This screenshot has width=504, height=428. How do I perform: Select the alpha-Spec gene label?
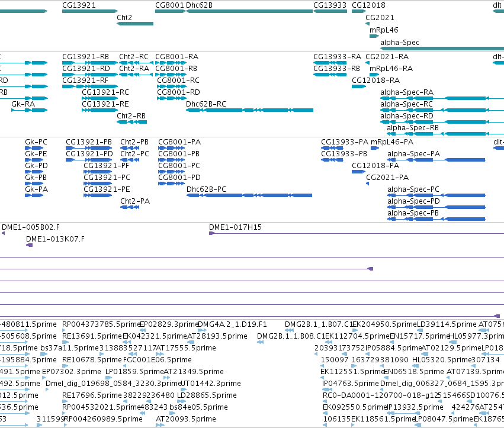[x=400, y=43]
